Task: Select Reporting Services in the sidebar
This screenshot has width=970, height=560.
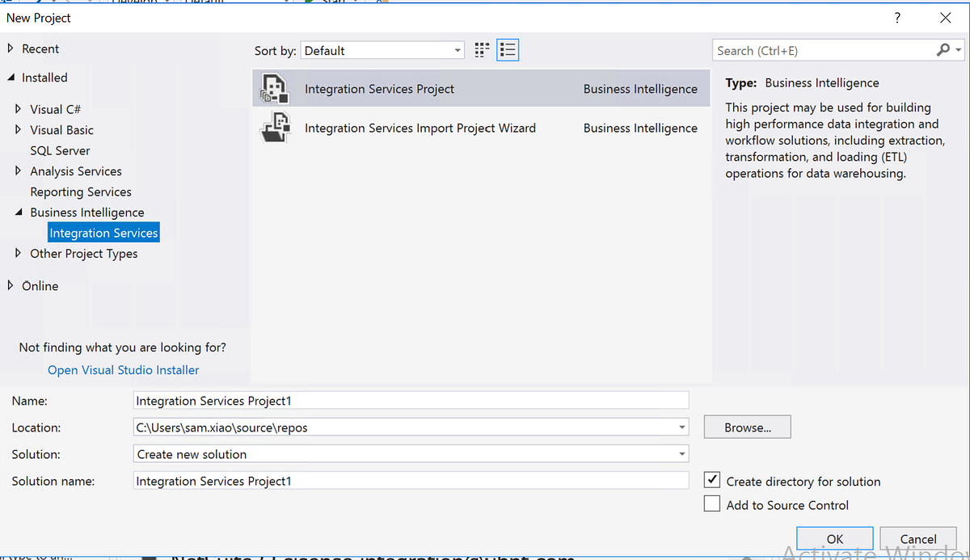Action: click(80, 192)
